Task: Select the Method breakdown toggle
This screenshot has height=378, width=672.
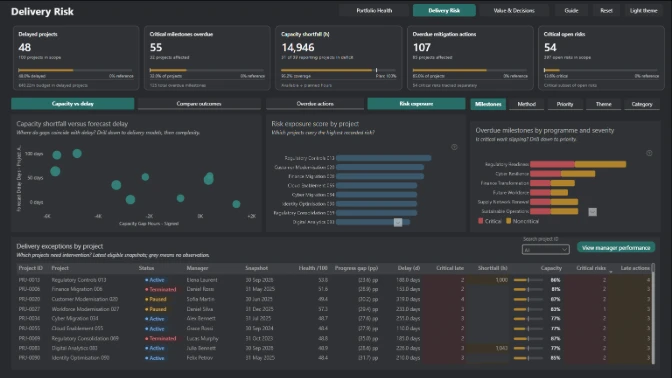Action: pyautogui.click(x=526, y=104)
